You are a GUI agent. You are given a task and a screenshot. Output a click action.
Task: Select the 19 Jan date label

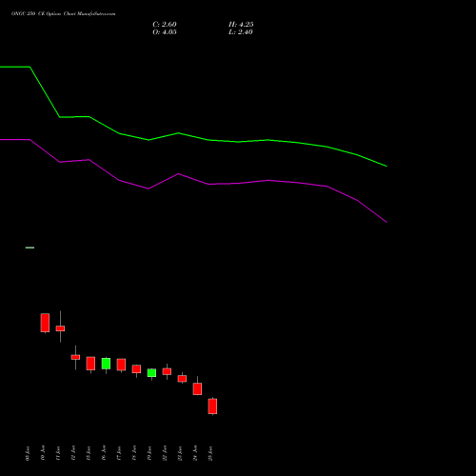tap(149, 453)
